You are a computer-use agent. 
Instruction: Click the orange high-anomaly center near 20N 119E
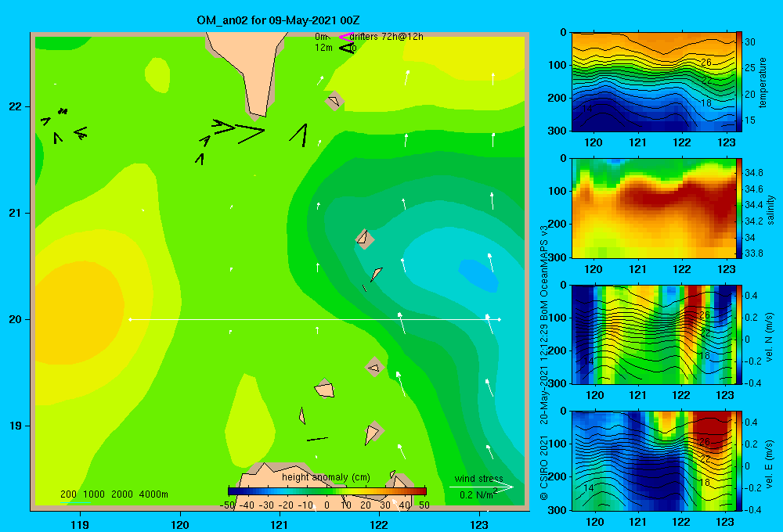point(78,312)
